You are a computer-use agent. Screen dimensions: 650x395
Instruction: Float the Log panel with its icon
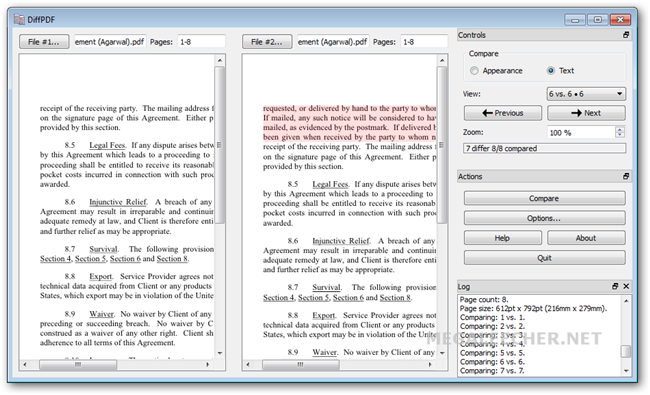click(615, 286)
